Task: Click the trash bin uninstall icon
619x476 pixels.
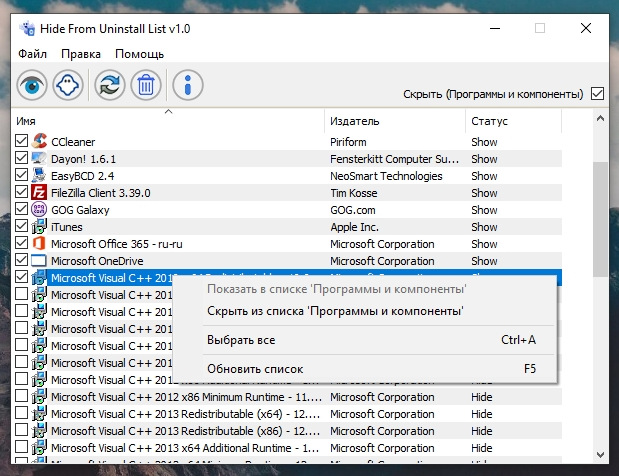Action: point(146,85)
